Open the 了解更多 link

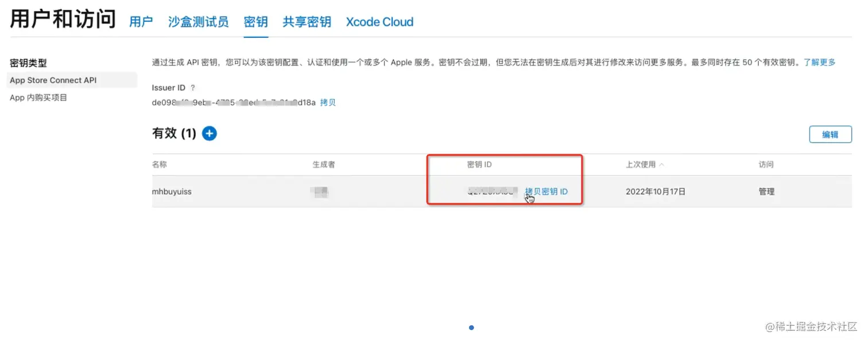(x=820, y=62)
